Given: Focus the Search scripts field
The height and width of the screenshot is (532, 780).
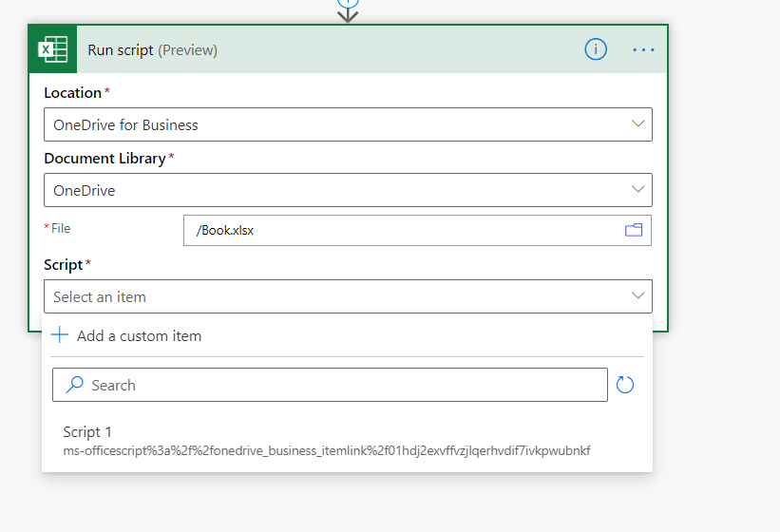Looking at the screenshot, I should 330,385.
